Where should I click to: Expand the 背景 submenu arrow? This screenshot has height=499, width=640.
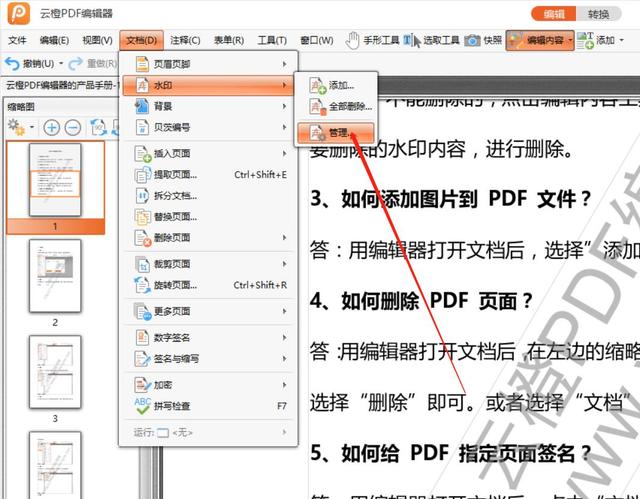click(x=284, y=106)
